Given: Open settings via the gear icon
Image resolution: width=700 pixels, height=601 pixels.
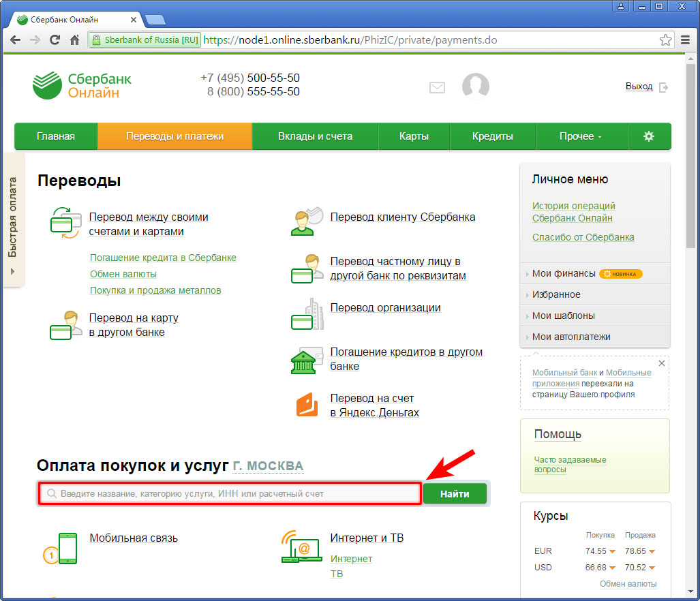Looking at the screenshot, I should pos(649,136).
